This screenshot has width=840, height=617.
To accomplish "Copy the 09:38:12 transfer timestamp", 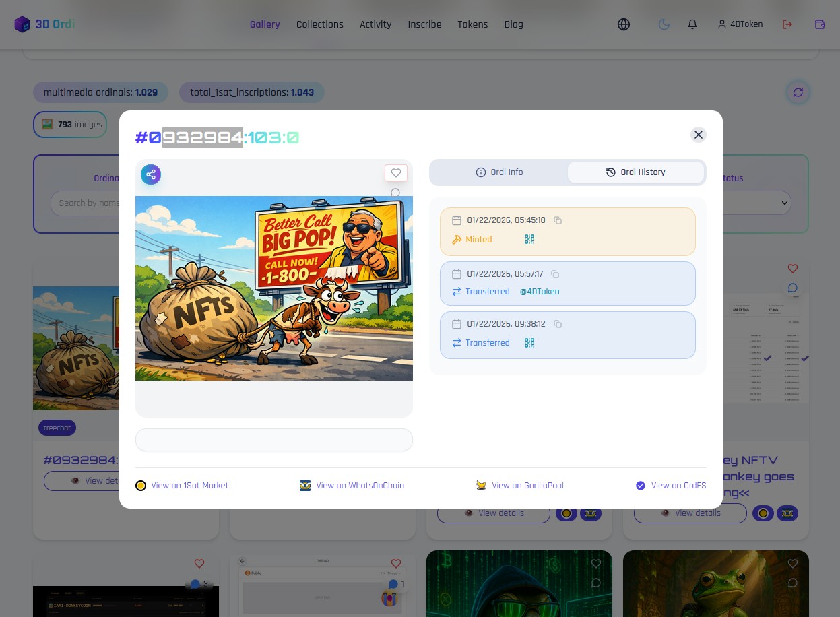I will [x=558, y=324].
